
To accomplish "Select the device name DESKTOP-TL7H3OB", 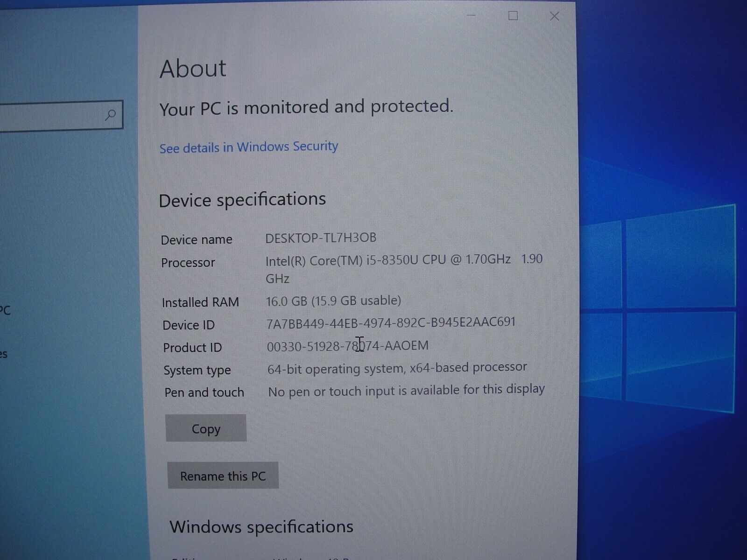I will coord(321,238).
